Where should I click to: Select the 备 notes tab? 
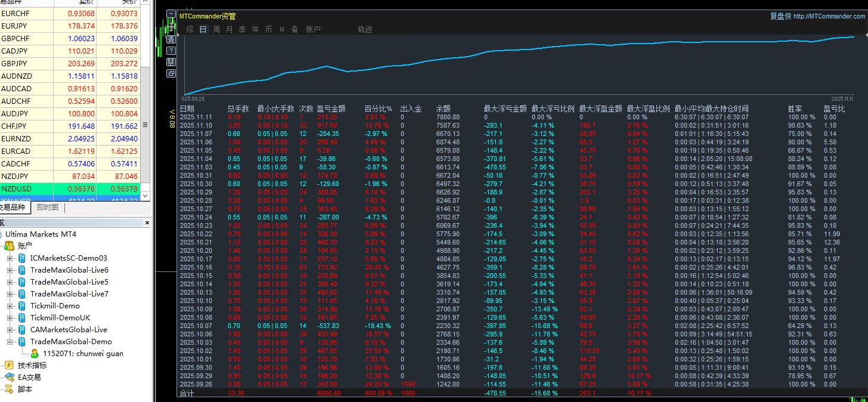point(294,29)
